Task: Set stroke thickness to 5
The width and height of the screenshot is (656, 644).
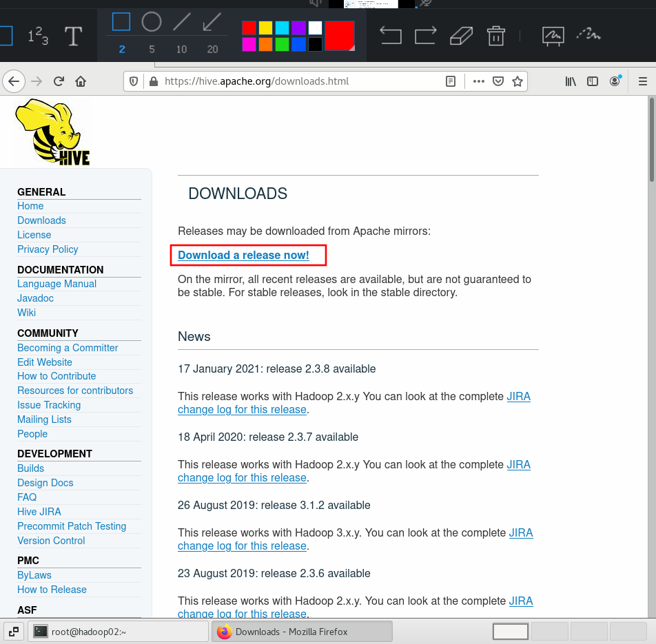Action: pos(152,50)
